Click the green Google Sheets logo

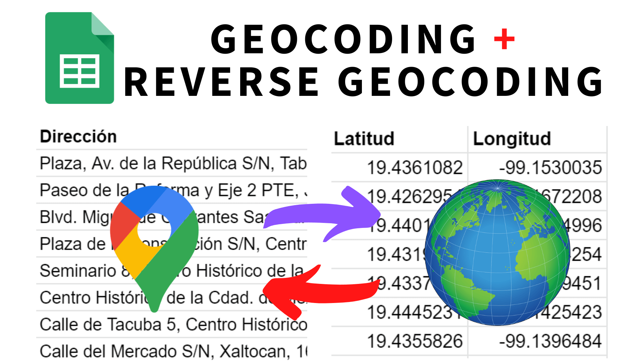79,58
